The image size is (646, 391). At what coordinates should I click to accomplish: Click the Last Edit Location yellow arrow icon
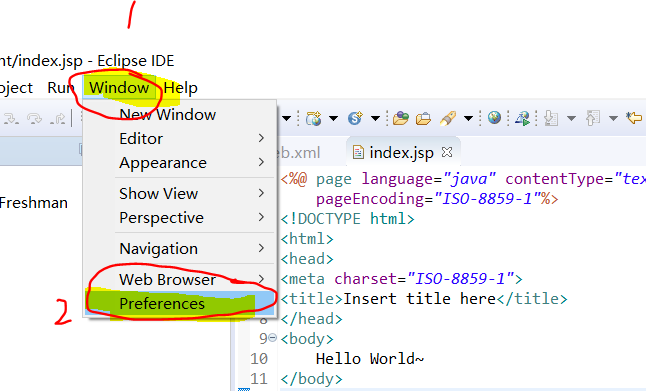[634, 118]
